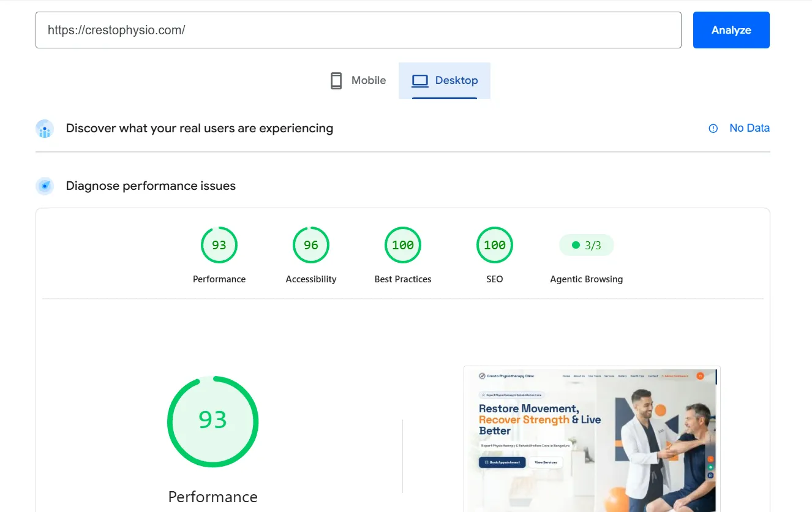The image size is (812, 512).
Task: Click the 'Best Practices' label text
Action: click(x=403, y=279)
